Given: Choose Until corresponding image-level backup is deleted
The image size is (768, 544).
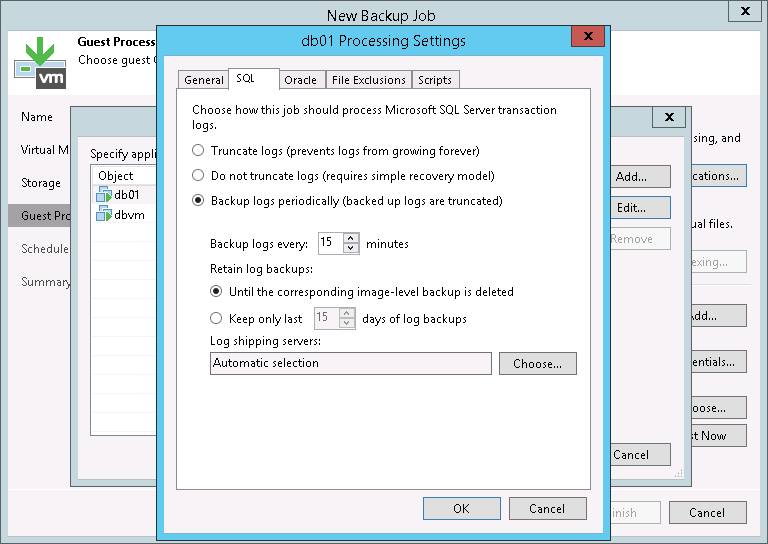Looking at the screenshot, I should [x=216, y=291].
